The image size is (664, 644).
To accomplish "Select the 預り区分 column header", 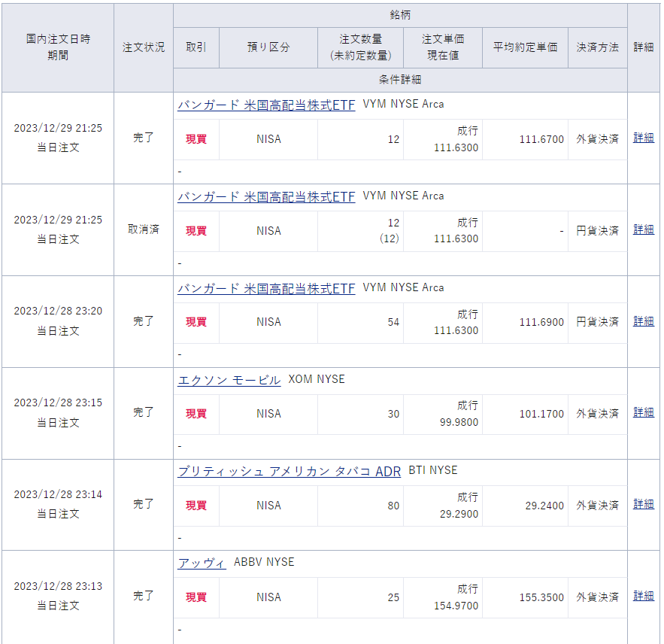I will (268, 47).
